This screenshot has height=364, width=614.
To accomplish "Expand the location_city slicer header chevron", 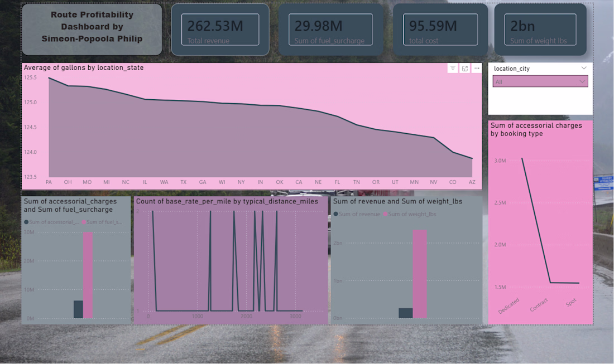I will pos(584,68).
